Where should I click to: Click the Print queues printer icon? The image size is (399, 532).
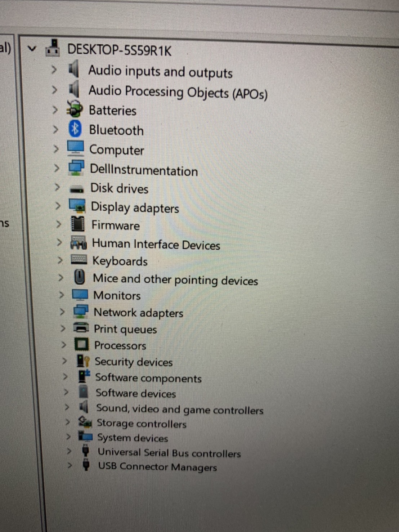[81, 328]
